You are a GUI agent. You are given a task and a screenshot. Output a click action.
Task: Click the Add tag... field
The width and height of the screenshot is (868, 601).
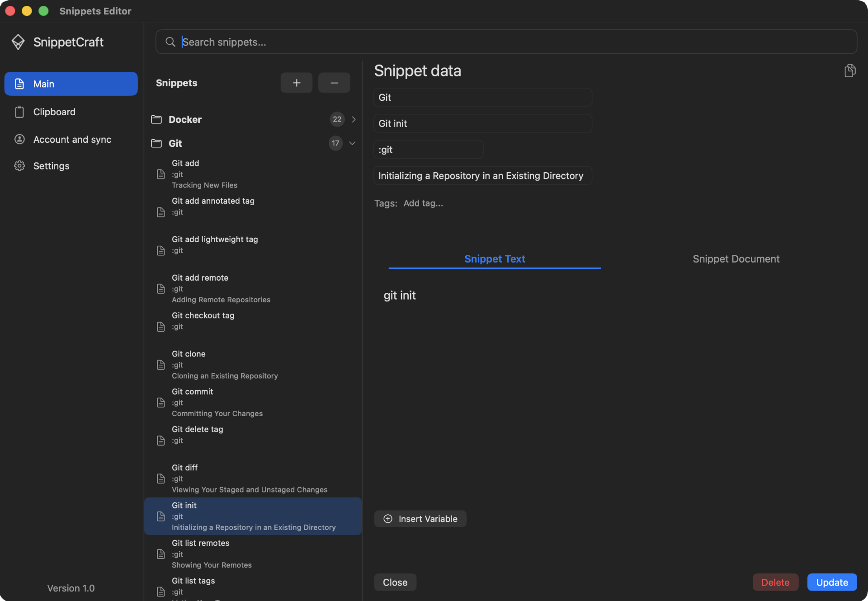423,203
